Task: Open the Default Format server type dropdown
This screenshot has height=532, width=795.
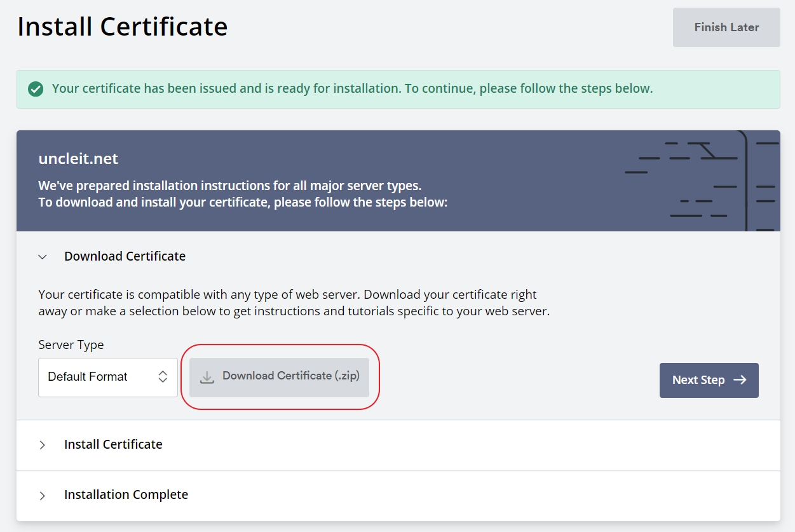Action: coord(107,377)
